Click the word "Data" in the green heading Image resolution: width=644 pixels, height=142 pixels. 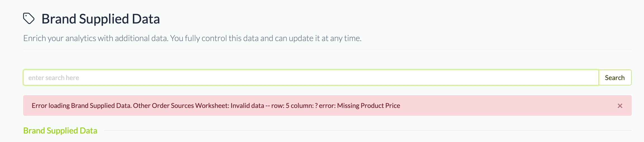tap(88, 131)
